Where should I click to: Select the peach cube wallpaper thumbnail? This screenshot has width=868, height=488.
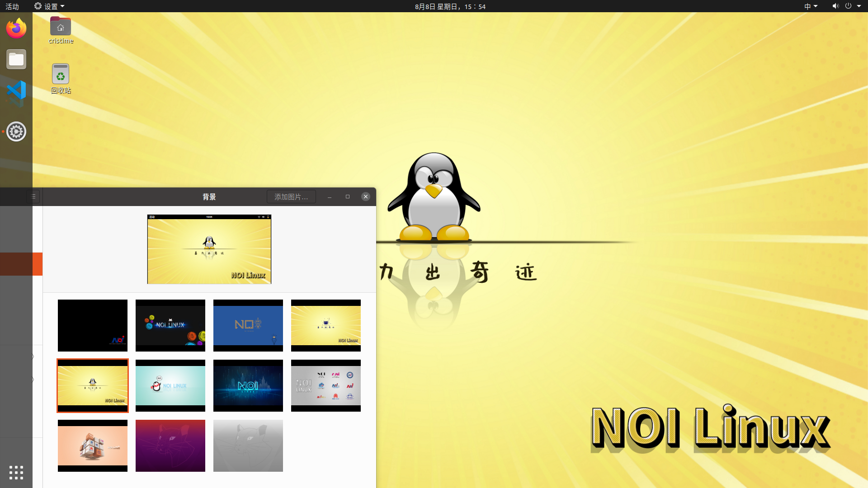[x=93, y=446]
